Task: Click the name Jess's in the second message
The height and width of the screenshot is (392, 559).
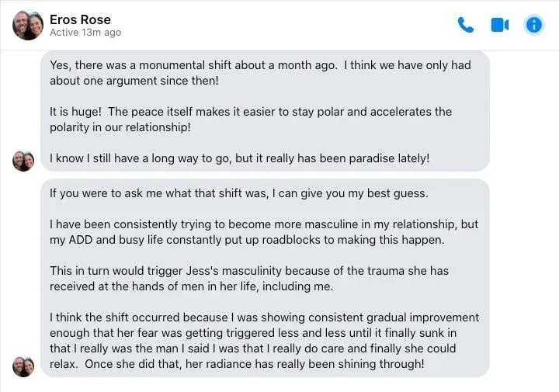Action: pyautogui.click(x=202, y=271)
